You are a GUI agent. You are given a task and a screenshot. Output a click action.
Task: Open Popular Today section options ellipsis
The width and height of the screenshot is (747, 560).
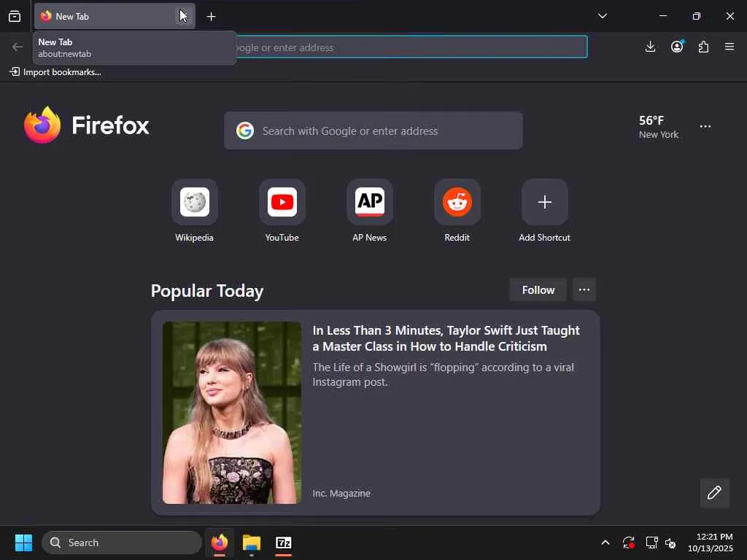tap(584, 290)
